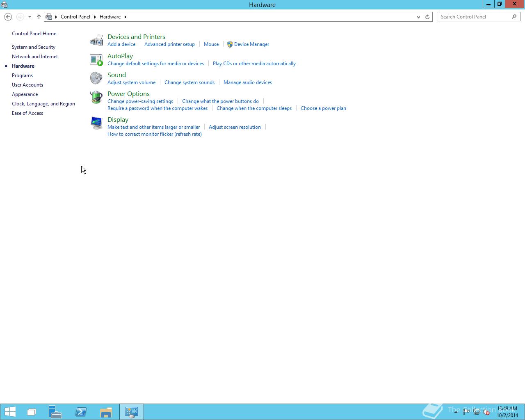
Task: Open Clock, Language, and Region category
Action: (x=43, y=104)
